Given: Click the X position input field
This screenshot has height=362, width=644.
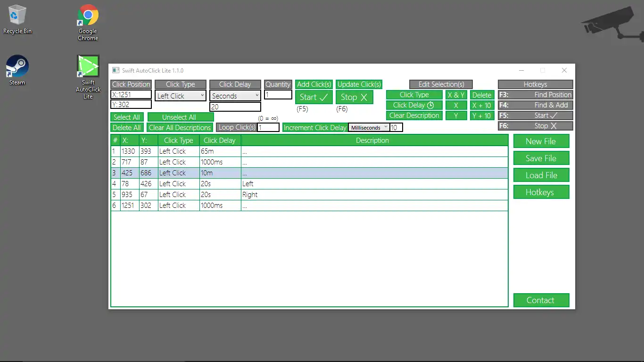Looking at the screenshot, I should [131, 94].
